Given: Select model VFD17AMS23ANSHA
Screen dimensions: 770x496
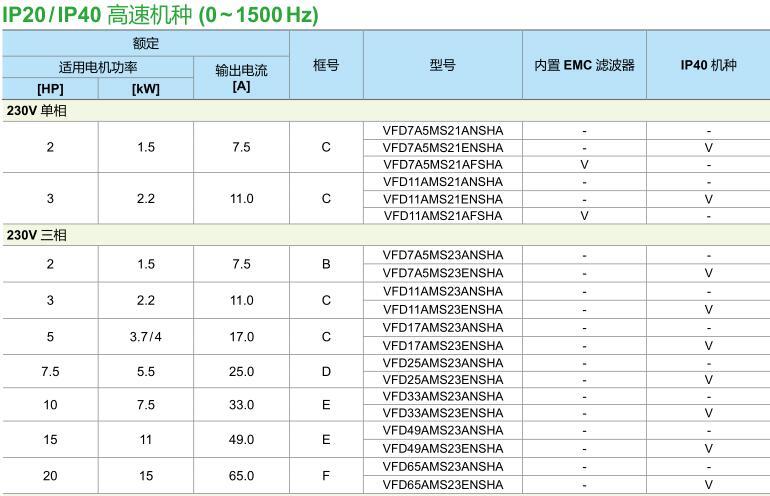Looking at the screenshot, I should [x=443, y=328].
